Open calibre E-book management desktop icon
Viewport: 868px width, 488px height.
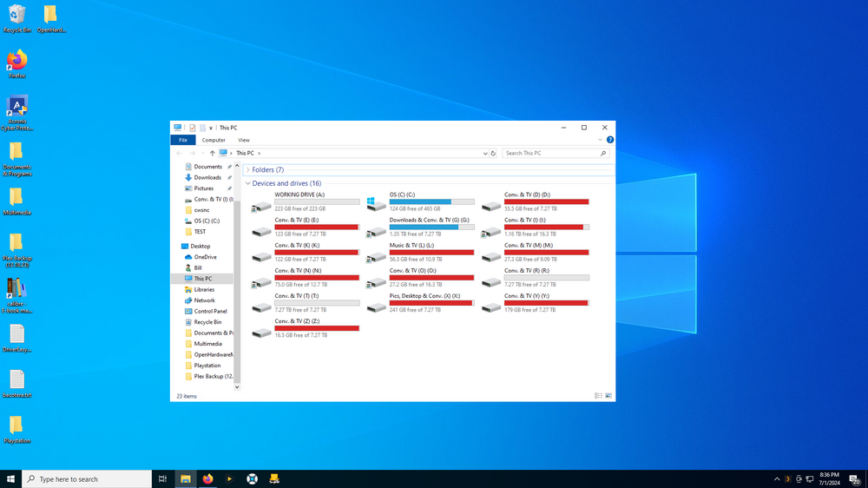17,295
